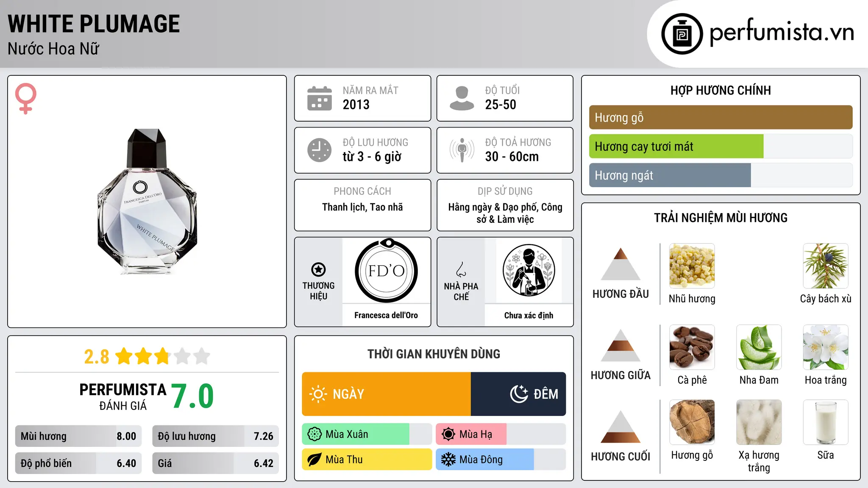Click the FD'O brand logo

click(x=386, y=271)
